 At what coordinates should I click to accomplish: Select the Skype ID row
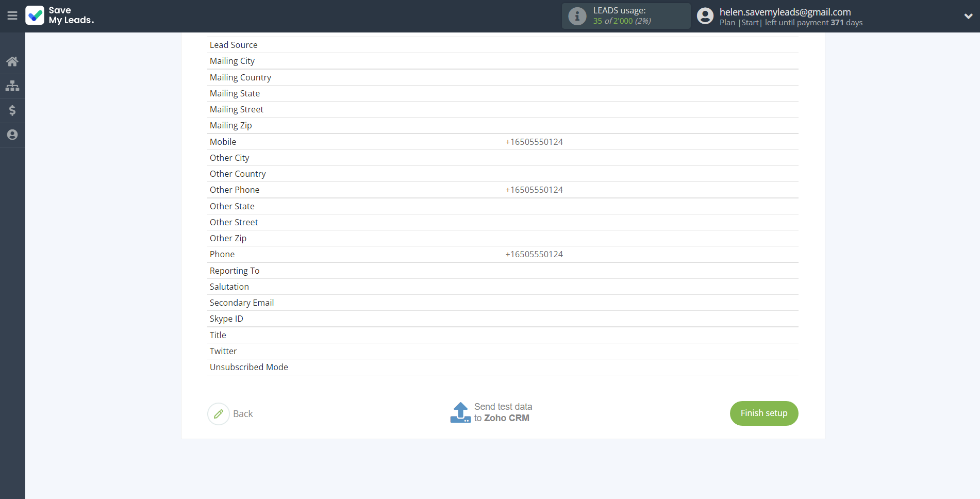coord(503,319)
